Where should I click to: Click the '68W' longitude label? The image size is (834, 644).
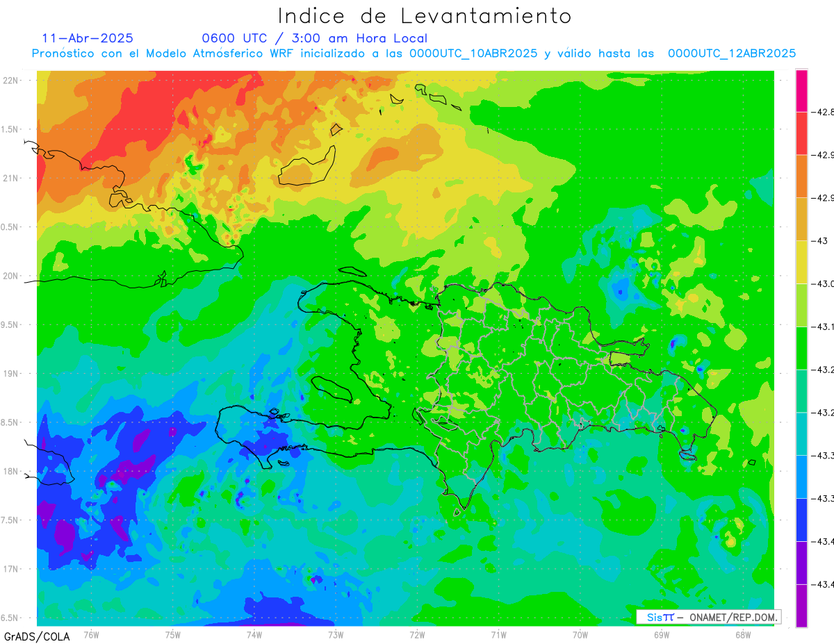click(742, 635)
